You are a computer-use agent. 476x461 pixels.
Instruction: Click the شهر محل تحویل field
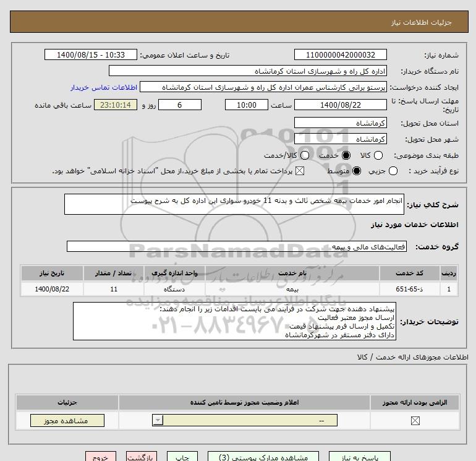click(340, 139)
